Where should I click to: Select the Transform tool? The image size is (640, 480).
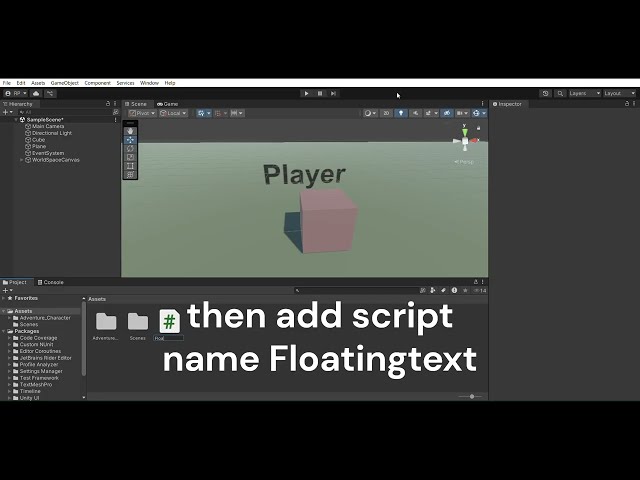tap(130, 175)
